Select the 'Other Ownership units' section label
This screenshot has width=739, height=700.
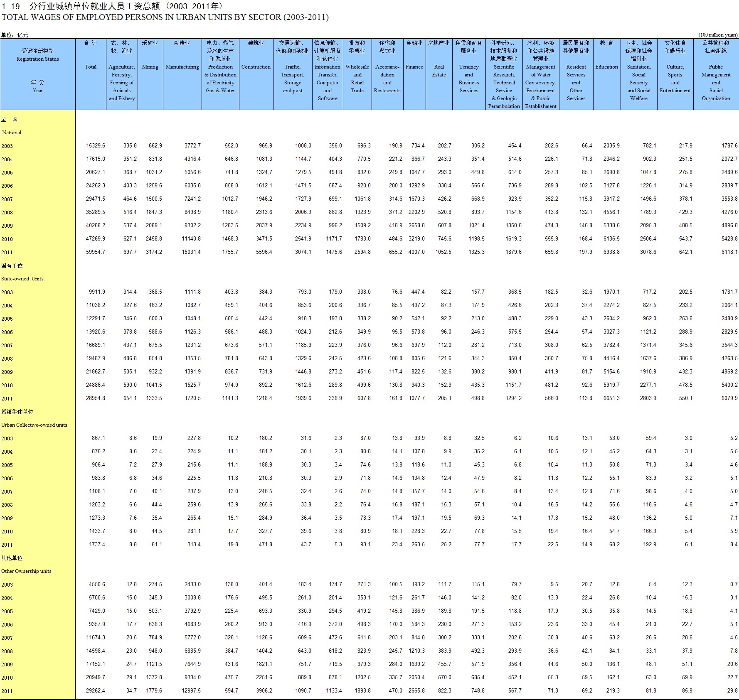(26, 571)
